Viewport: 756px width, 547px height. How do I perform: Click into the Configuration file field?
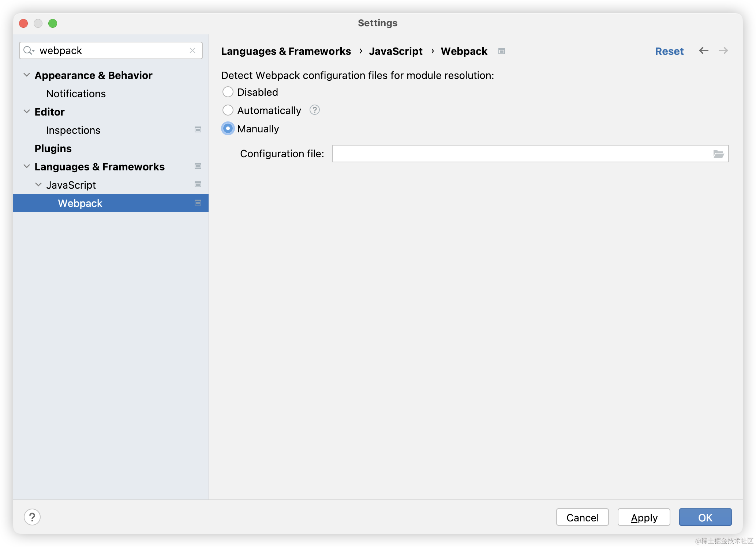(x=521, y=154)
